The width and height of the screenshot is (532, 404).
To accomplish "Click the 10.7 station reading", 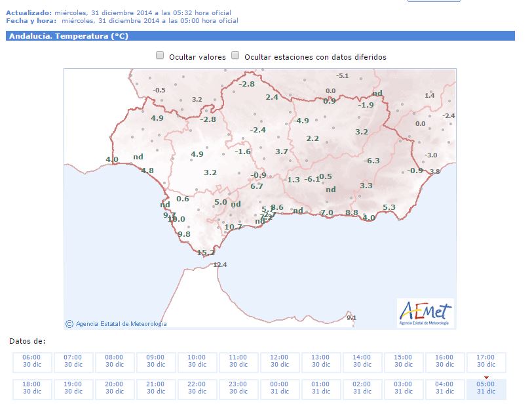I will coord(233,227).
